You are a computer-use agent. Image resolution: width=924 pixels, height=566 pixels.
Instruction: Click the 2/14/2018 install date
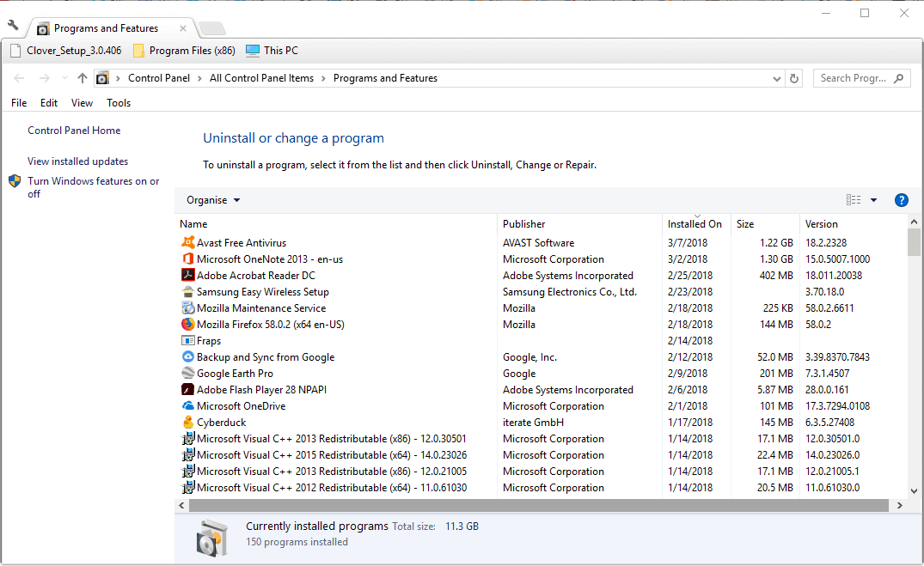tap(690, 340)
